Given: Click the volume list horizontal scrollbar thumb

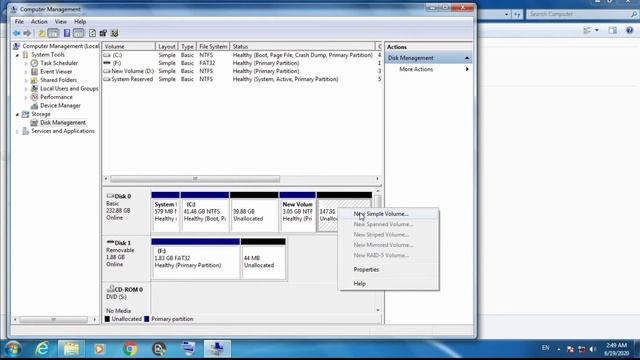Looking at the screenshot, I should [195, 179].
